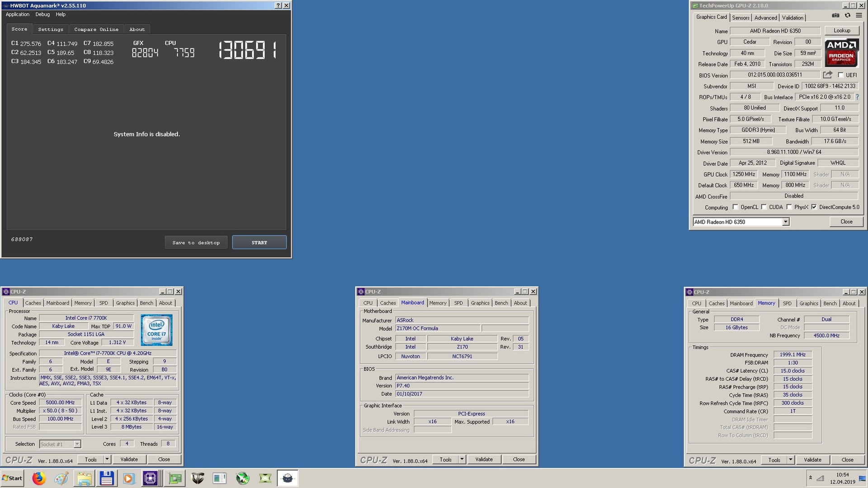Open the Advanced tab in GPU-Z

tap(765, 18)
